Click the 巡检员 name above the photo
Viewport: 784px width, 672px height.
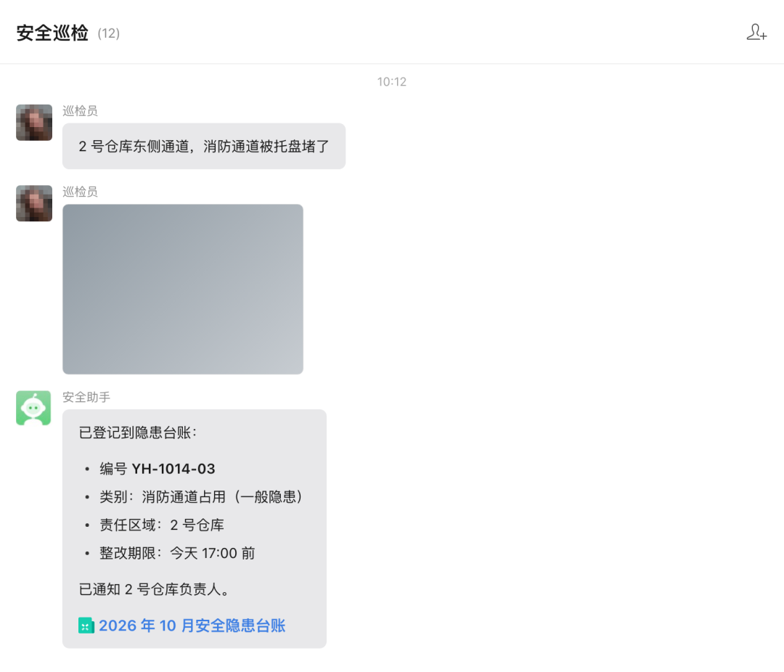pyautogui.click(x=80, y=192)
